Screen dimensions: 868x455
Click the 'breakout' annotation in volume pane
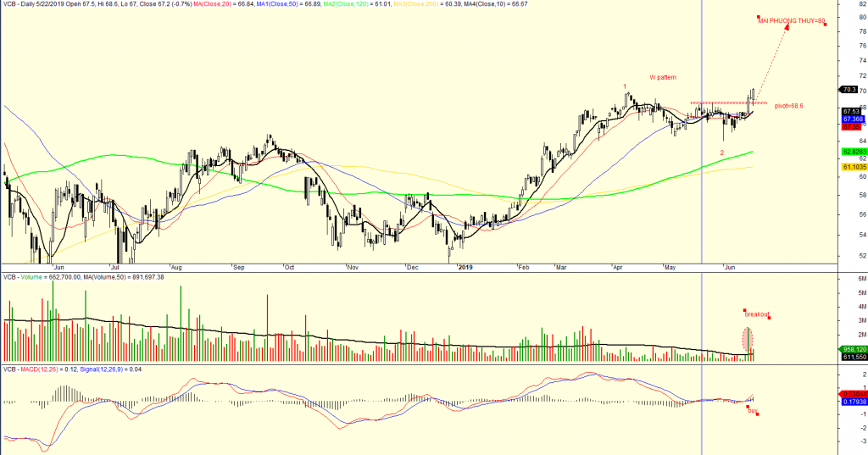[757, 314]
